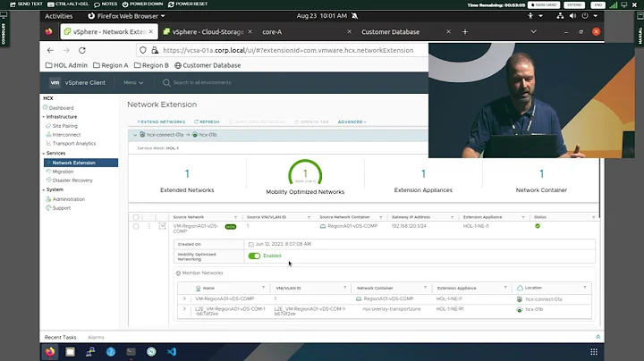Viewport: 644px width, 361px height.
Task: Click the URL address bar
Action: [287, 50]
